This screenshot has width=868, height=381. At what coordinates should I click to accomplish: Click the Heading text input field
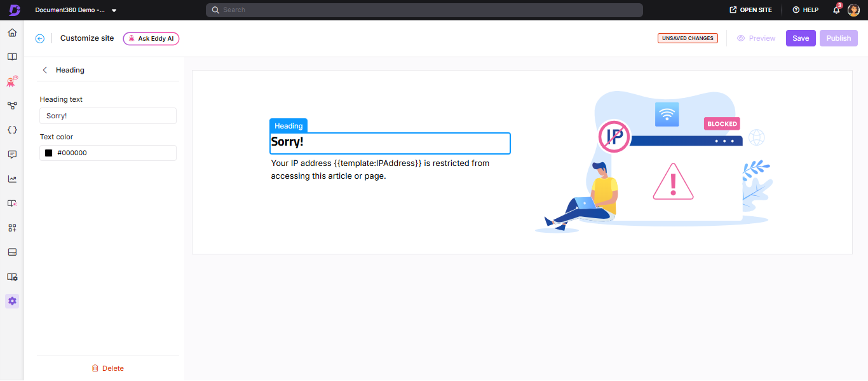[x=108, y=116]
